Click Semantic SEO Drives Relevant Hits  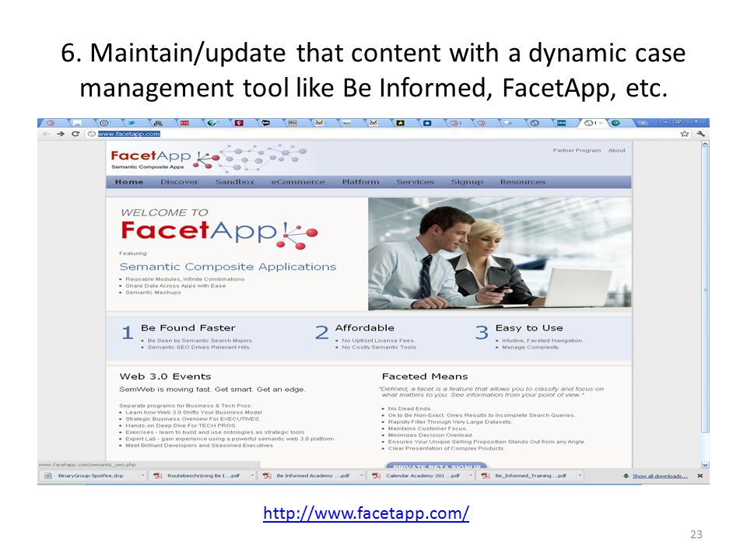click(198, 347)
